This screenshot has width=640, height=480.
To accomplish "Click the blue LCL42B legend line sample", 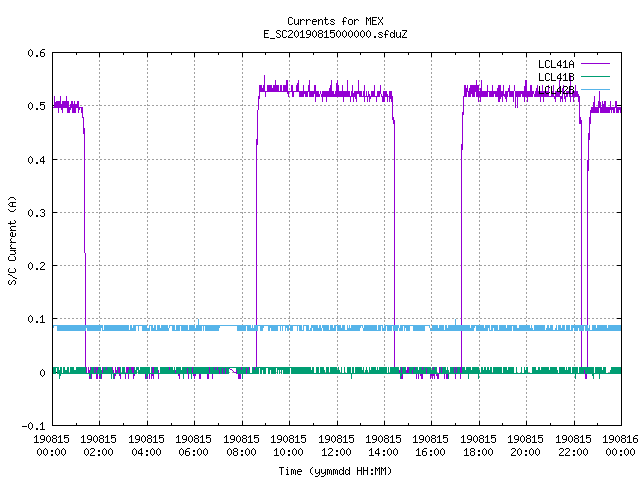I will tap(595, 89).
